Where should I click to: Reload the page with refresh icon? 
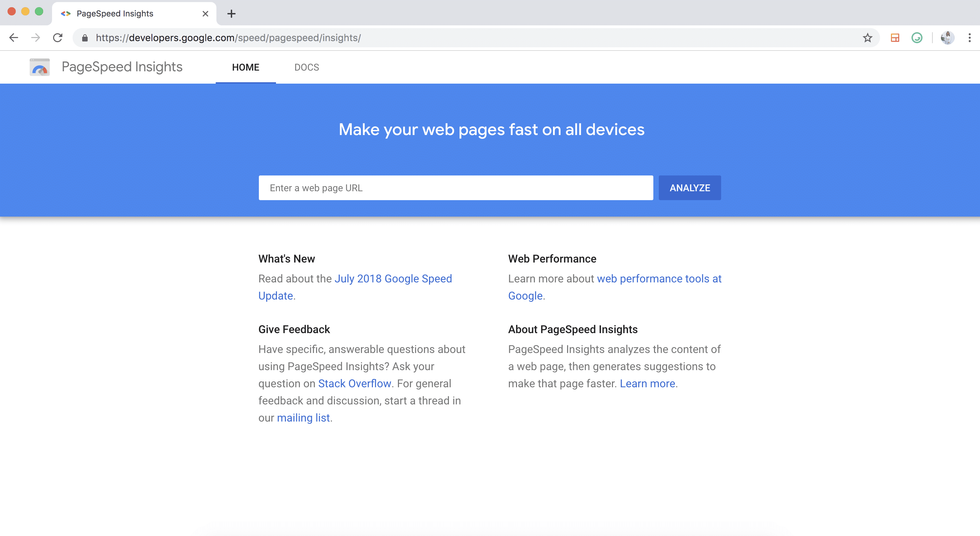click(x=58, y=38)
